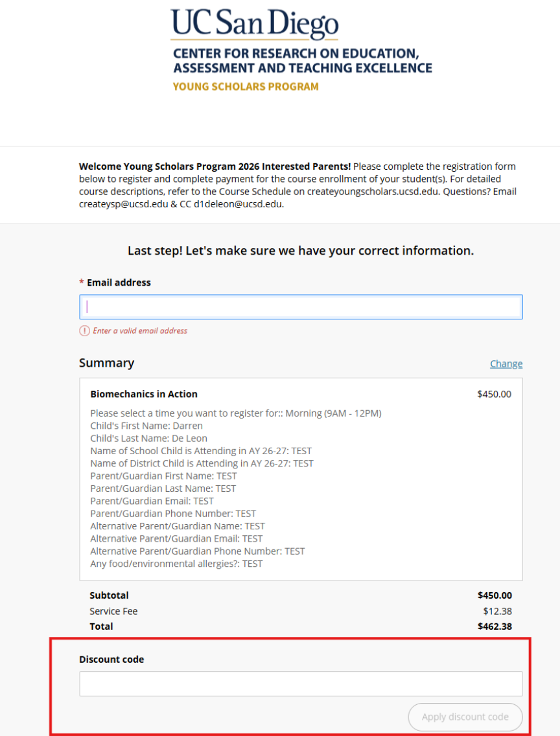Click the Subtotal label
The image size is (560, 736).
pyautogui.click(x=109, y=595)
